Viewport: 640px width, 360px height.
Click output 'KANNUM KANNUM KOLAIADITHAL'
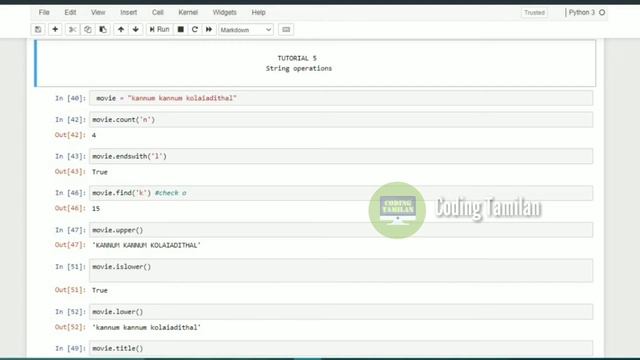pos(146,245)
